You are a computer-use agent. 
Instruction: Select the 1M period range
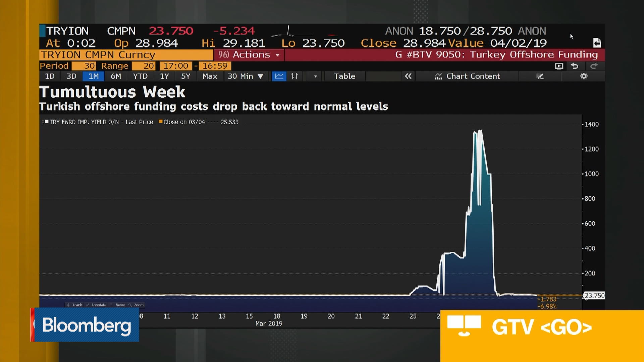coord(94,76)
